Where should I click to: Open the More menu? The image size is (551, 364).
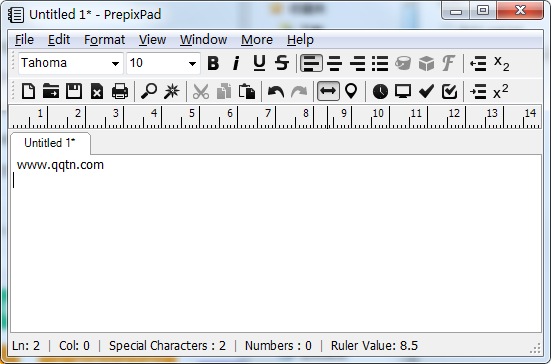click(x=257, y=40)
